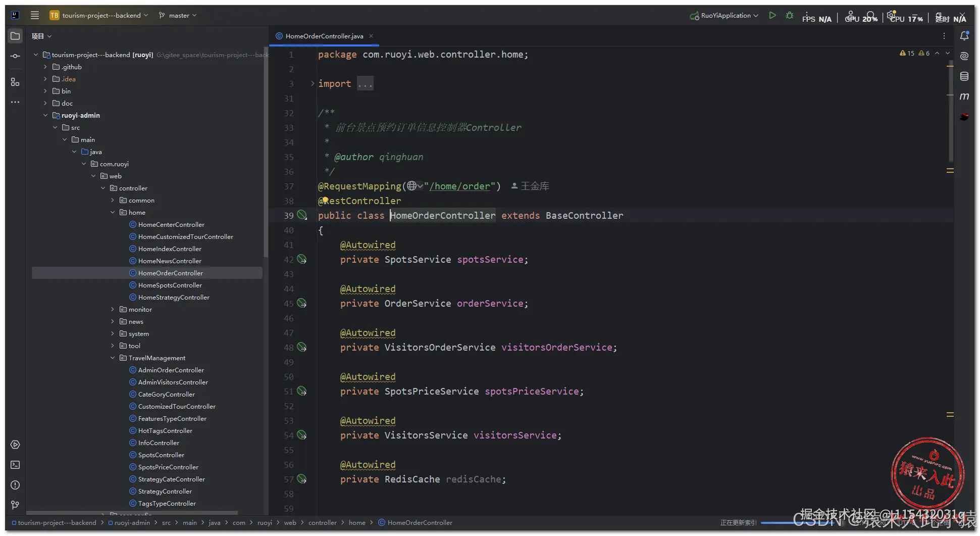Click the 王金库 author inlay hint
The image size is (980, 536).
click(x=530, y=186)
